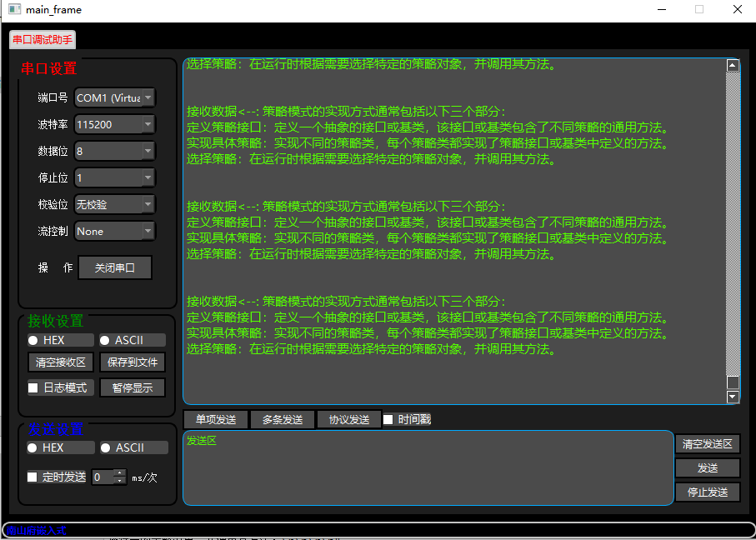Switch to the 协议发送 tab

tap(348, 419)
